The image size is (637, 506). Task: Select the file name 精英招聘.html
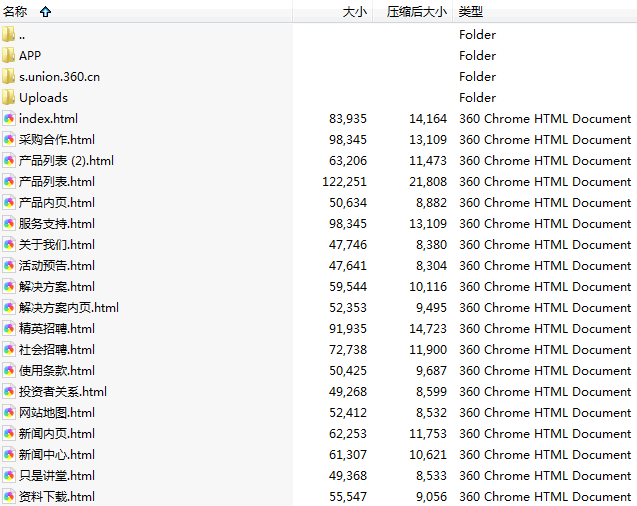(57, 329)
